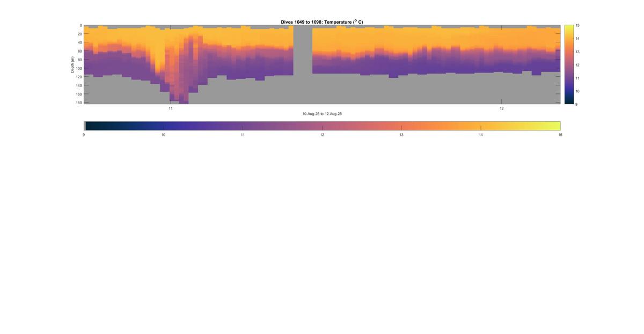This screenshot has height=334, width=644.
Task: Click horizontal colorbar tick label '12'
Action: click(x=322, y=135)
